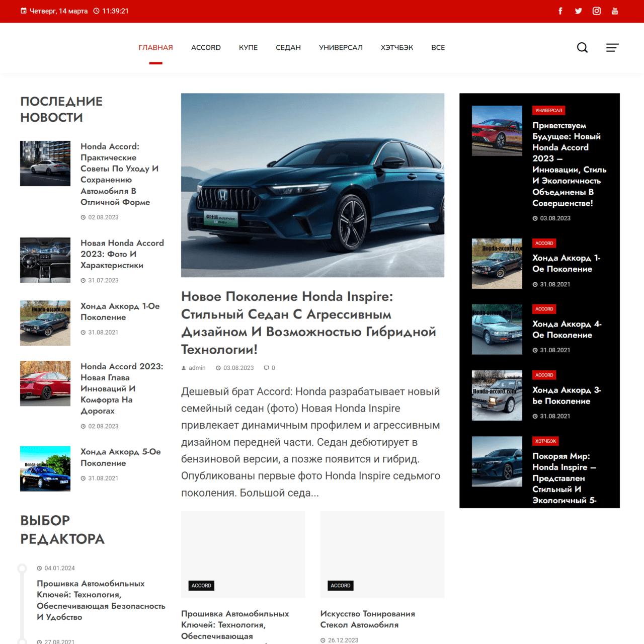Open 'Приветствуем Будущее: Новый Honda Accord 2023' article
644x644 pixels.
coord(570,164)
